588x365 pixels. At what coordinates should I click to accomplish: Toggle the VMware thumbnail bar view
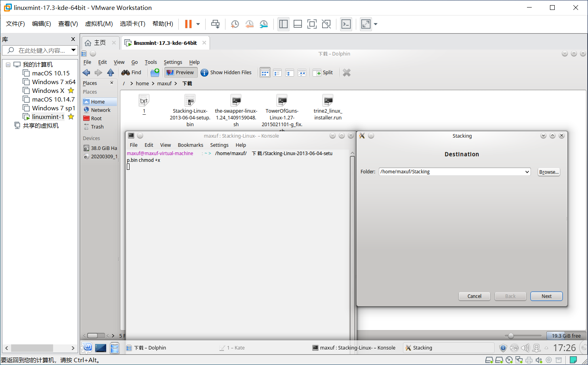click(298, 24)
